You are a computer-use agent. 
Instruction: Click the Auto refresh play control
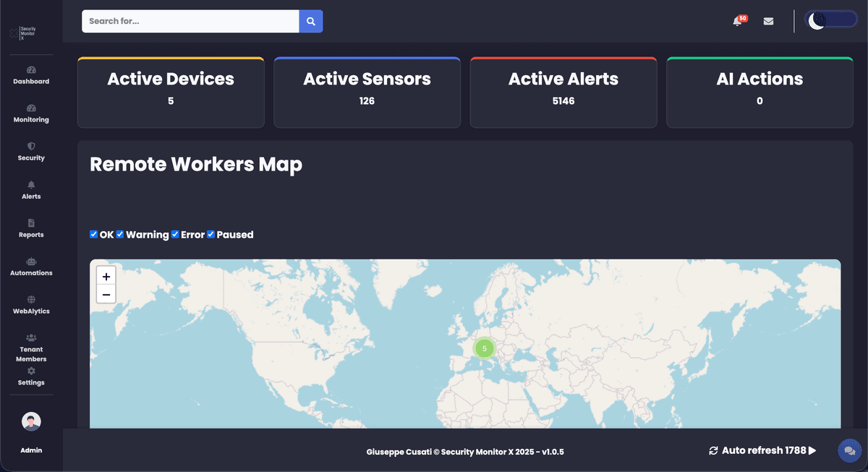click(812, 450)
